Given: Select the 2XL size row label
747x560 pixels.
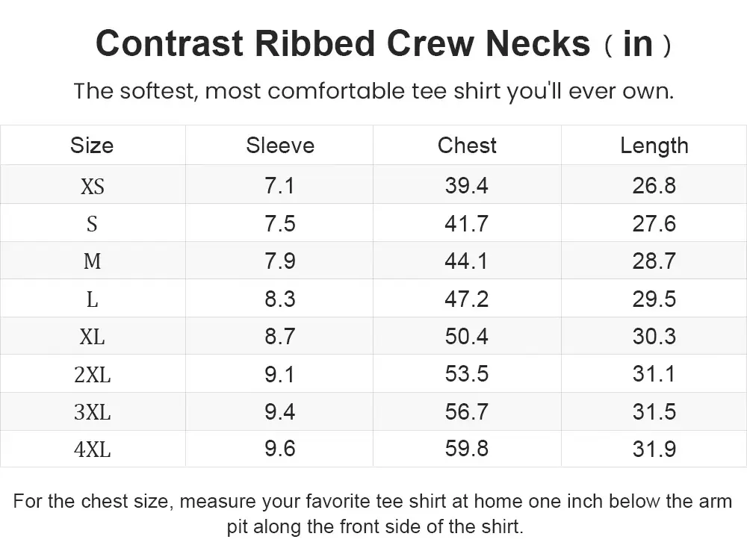Looking at the screenshot, I should coord(92,375).
